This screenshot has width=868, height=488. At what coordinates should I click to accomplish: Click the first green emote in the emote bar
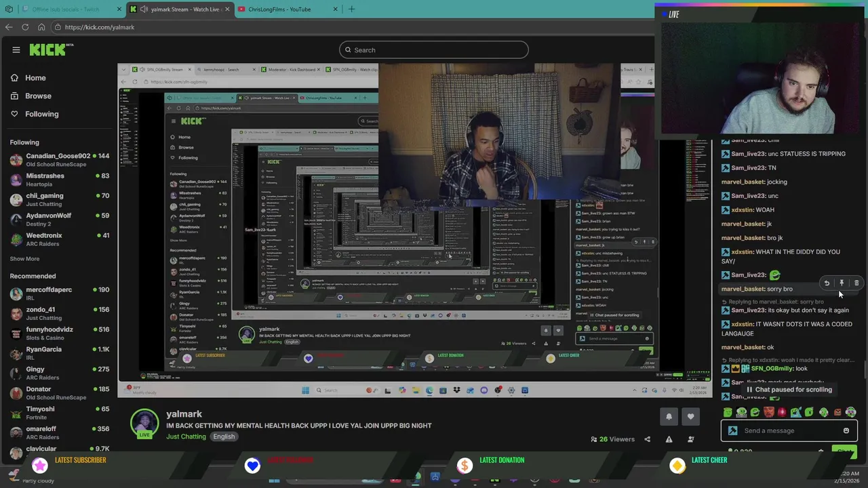tap(728, 412)
